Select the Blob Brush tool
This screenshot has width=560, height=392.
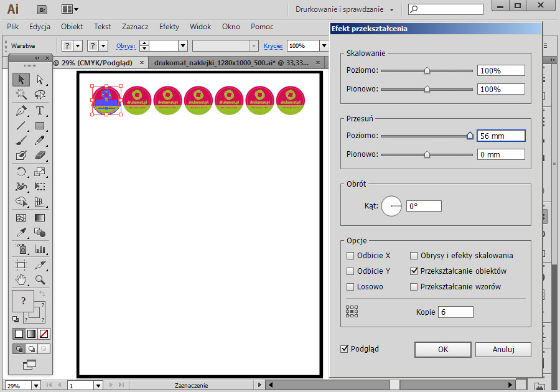(x=21, y=156)
